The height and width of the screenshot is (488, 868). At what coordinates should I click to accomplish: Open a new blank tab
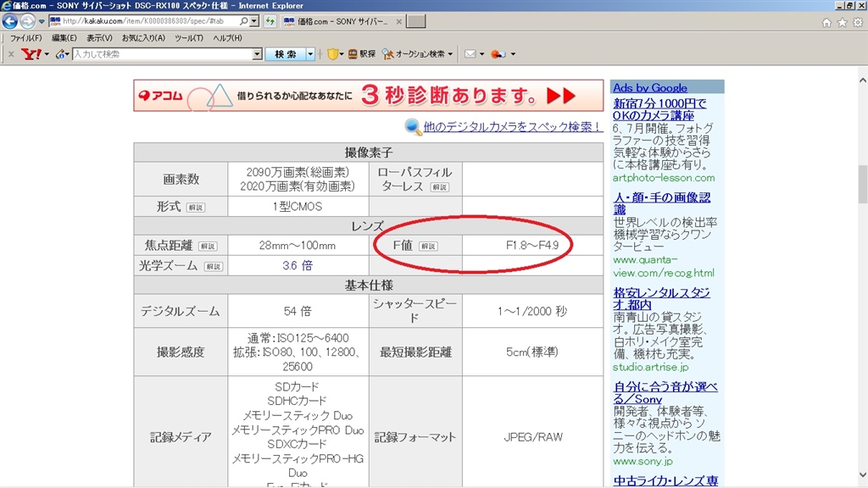point(415,21)
